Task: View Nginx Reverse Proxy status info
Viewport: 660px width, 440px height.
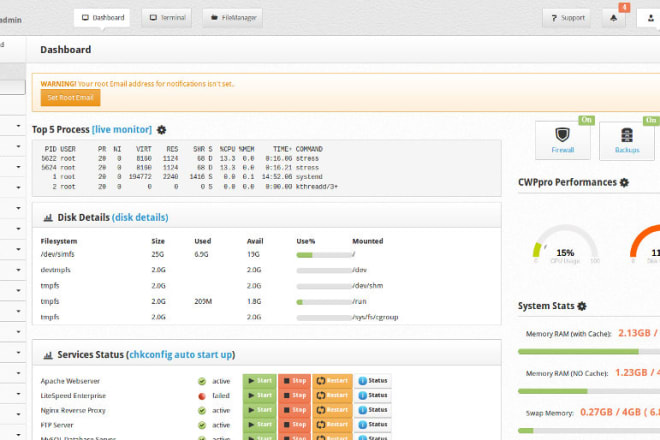Action: tap(373, 410)
